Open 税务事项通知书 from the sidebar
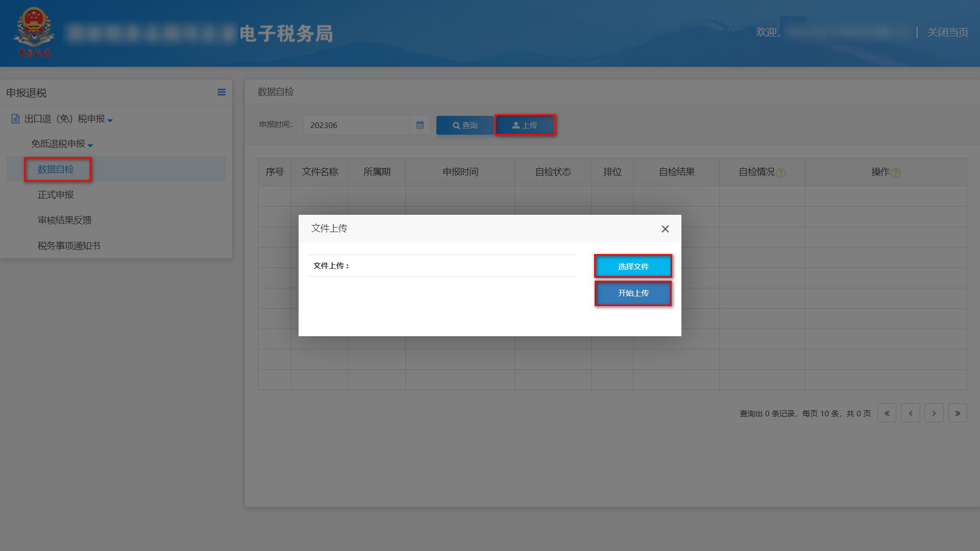This screenshot has width=980, height=551. point(69,245)
